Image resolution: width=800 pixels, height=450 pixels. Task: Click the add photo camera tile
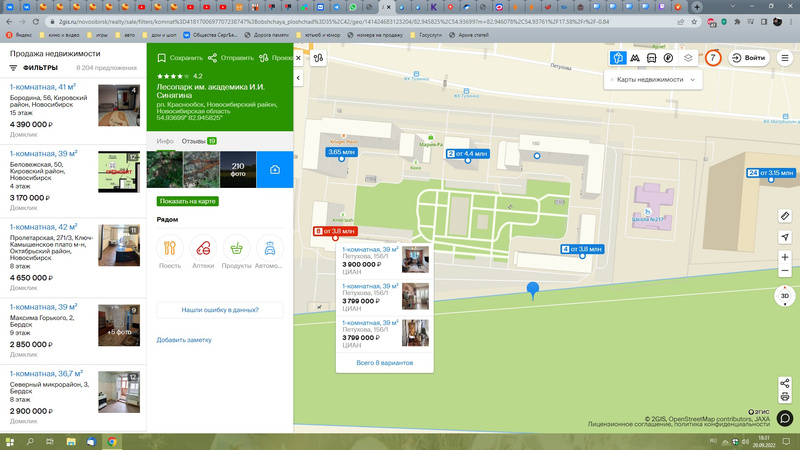click(274, 170)
